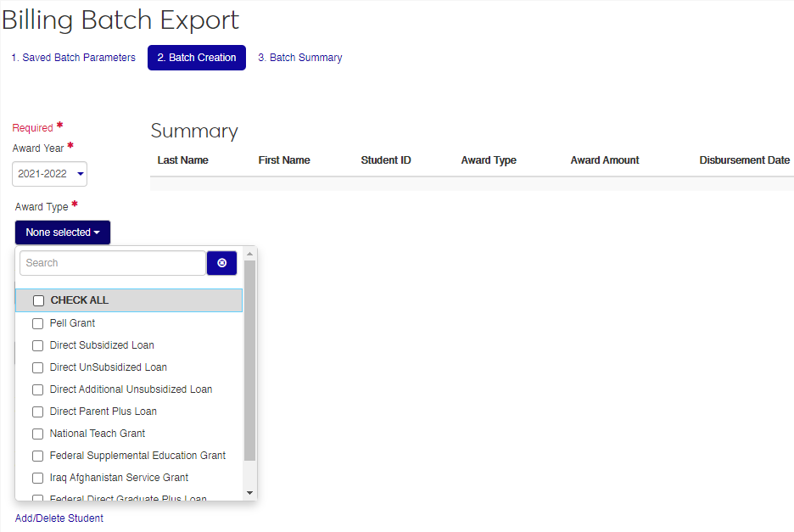
Task: Select the Batch Creation tab
Action: tap(197, 58)
